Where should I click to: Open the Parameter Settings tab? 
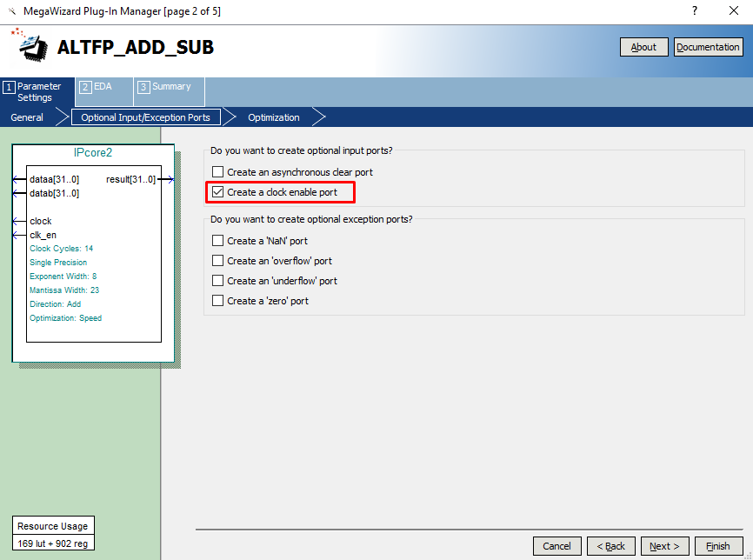(x=37, y=91)
